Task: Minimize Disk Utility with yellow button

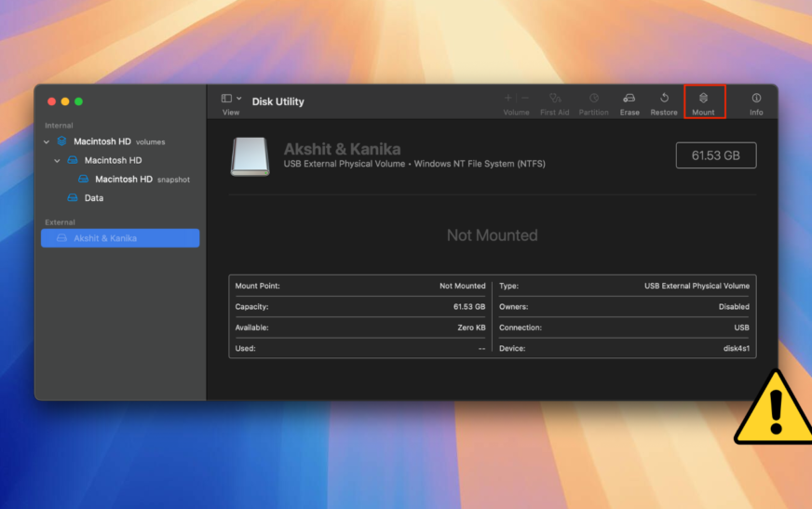Action: click(x=65, y=101)
